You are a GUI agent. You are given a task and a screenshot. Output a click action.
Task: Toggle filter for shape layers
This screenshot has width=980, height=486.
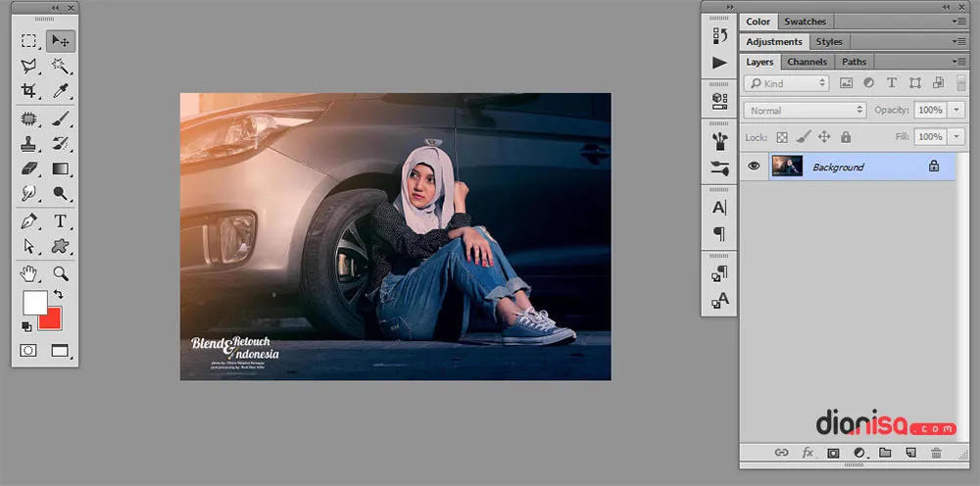[x=915, y=83]
